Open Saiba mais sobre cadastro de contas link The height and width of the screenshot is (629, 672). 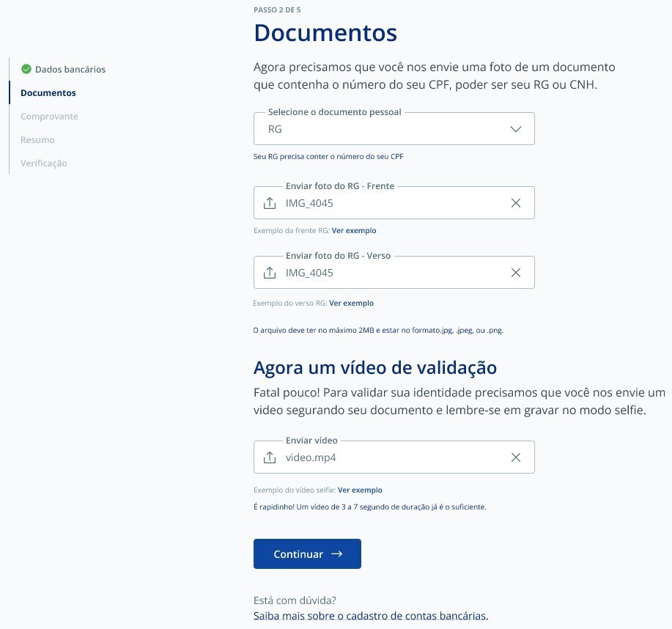pos(371,615)
